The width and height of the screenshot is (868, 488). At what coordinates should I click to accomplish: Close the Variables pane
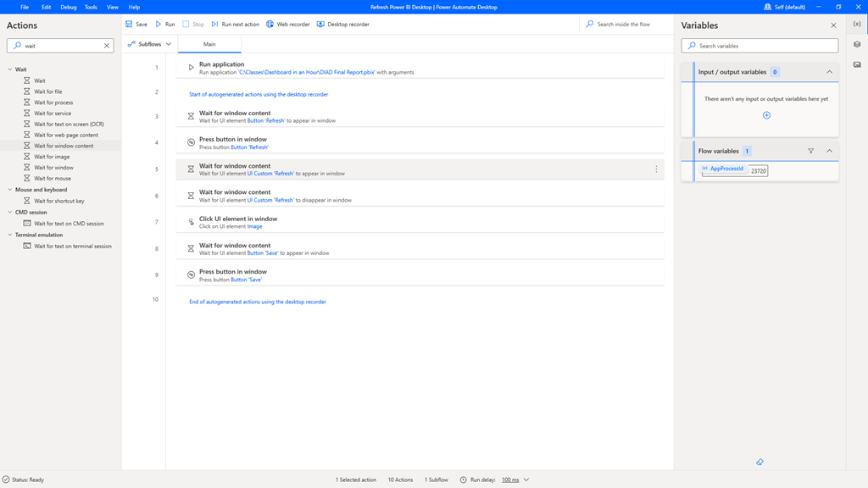[x=833, y=25]
